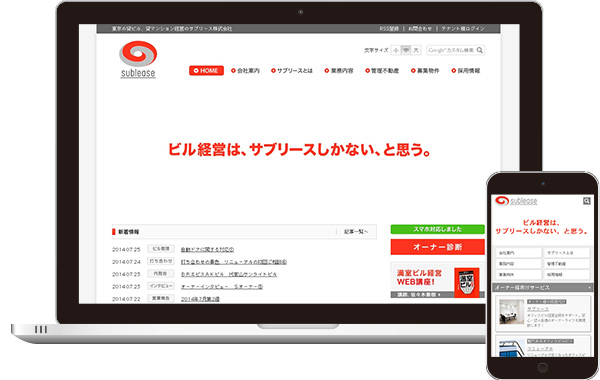The image size is (600, 380).
Task: Tap the search icon on the phone
Action: [586, 201]
